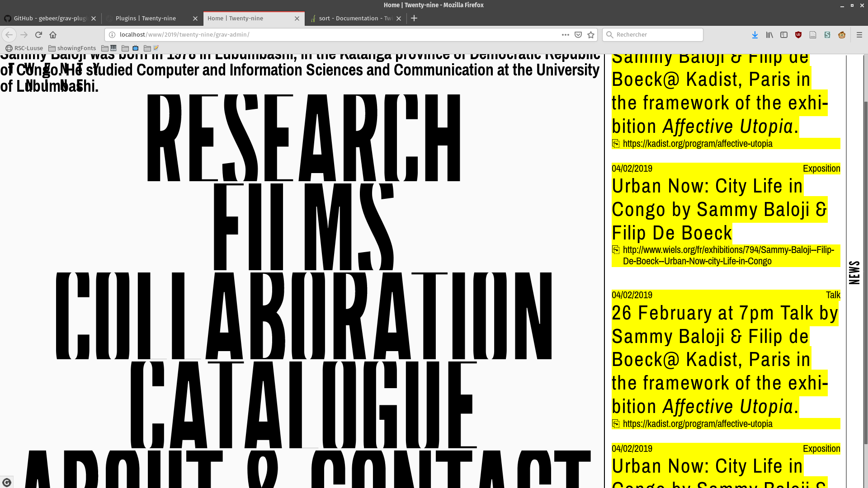
Task: Reload the current page
Action: tap(38, 35)
